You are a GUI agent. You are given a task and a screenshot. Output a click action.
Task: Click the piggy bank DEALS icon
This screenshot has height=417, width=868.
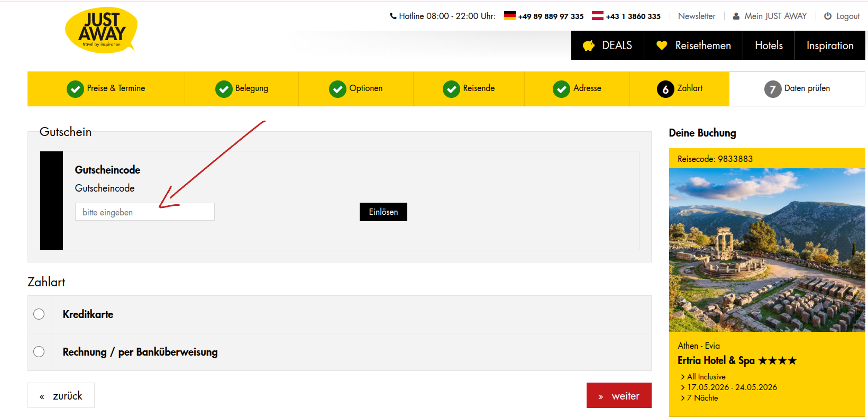tap(589, 46)
